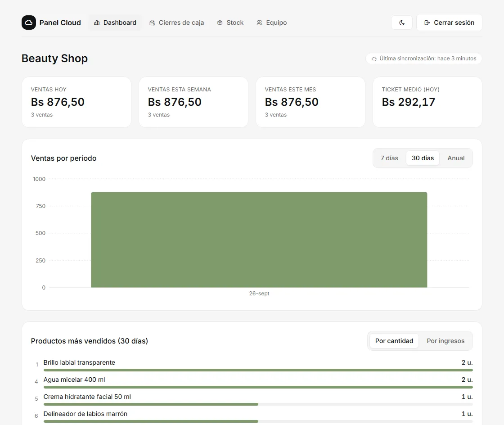Click the Ventas este mes card

tap(310, 102)
